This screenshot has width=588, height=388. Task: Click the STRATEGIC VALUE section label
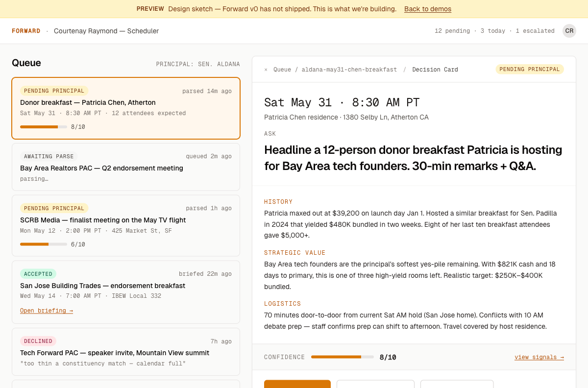[295, 253]
